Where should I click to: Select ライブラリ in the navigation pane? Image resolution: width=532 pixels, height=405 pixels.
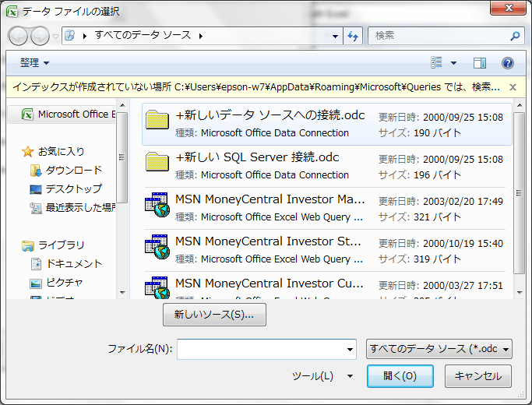[x=61, y=245]
